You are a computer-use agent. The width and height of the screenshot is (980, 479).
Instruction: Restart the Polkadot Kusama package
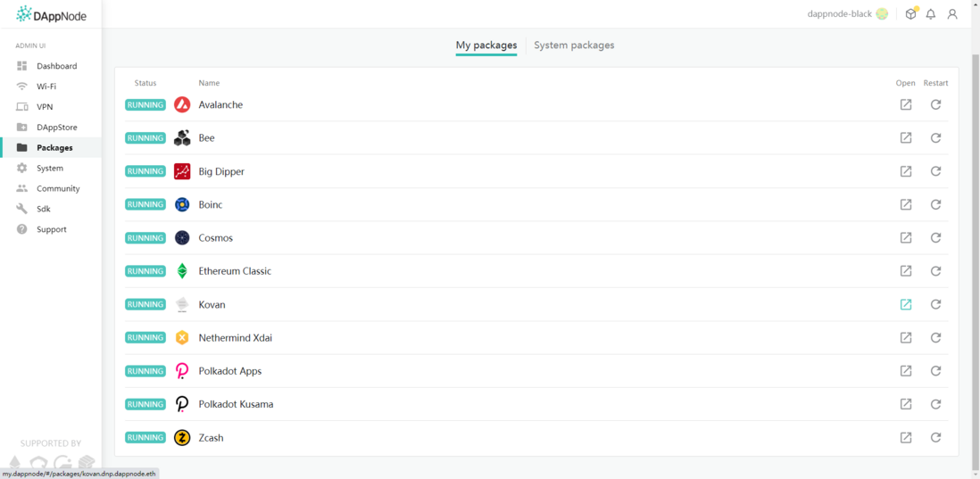click(x=935, y=404)
